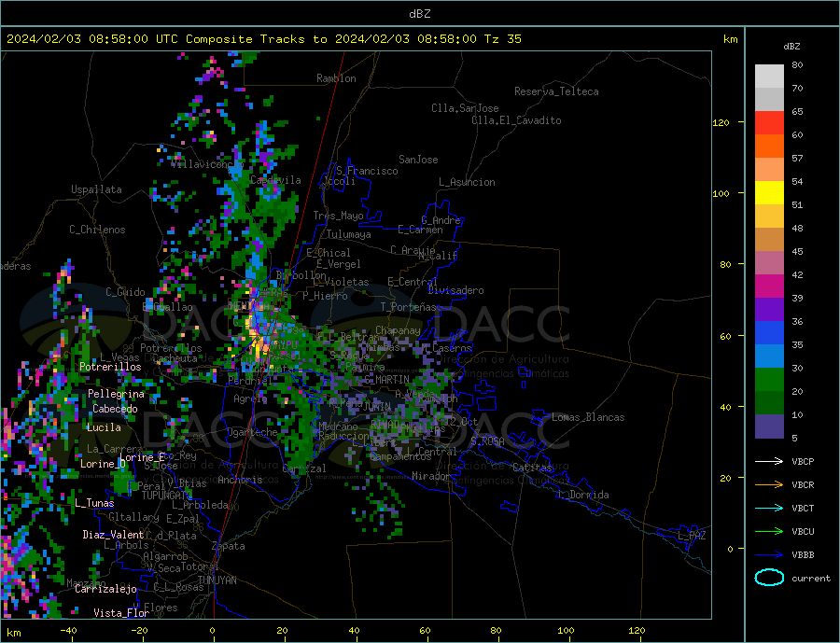
Task: Click the S_Francisco place label
Action: click(367, 171)
